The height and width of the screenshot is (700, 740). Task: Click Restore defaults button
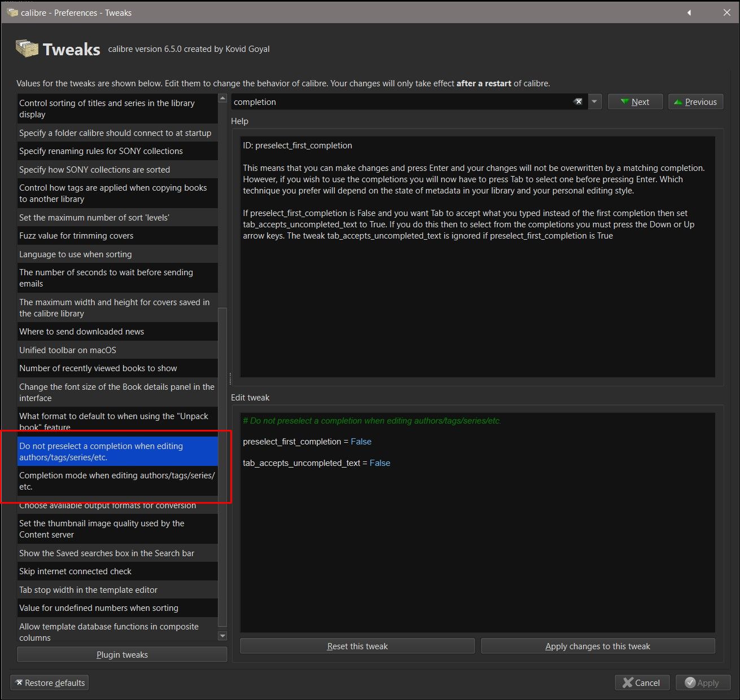pos(49,683)
